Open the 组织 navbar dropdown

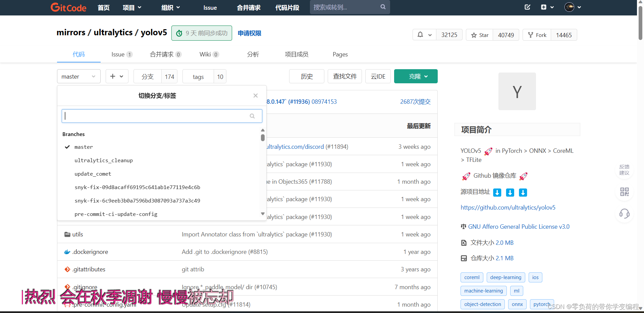tap(170, 8)
